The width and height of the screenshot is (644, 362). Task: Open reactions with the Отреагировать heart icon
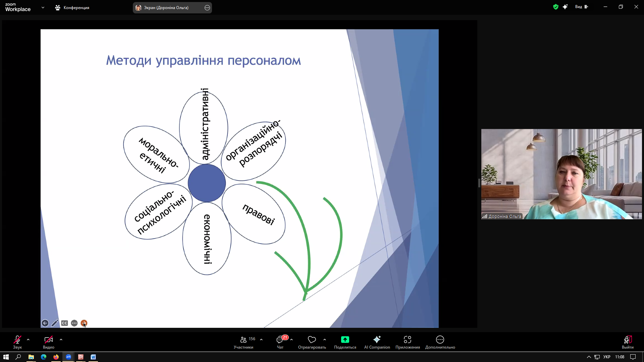coord(312,342)
